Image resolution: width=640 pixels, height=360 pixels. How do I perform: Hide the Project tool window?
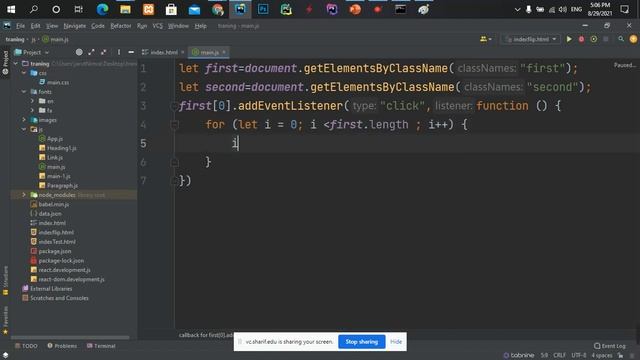click(131, 52)
